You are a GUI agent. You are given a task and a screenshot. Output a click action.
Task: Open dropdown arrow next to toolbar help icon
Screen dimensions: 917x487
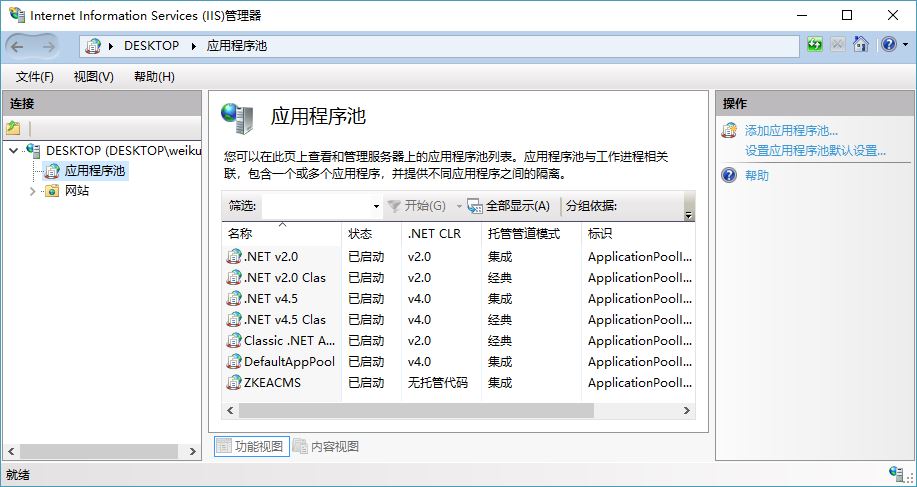tap(905, 45)
